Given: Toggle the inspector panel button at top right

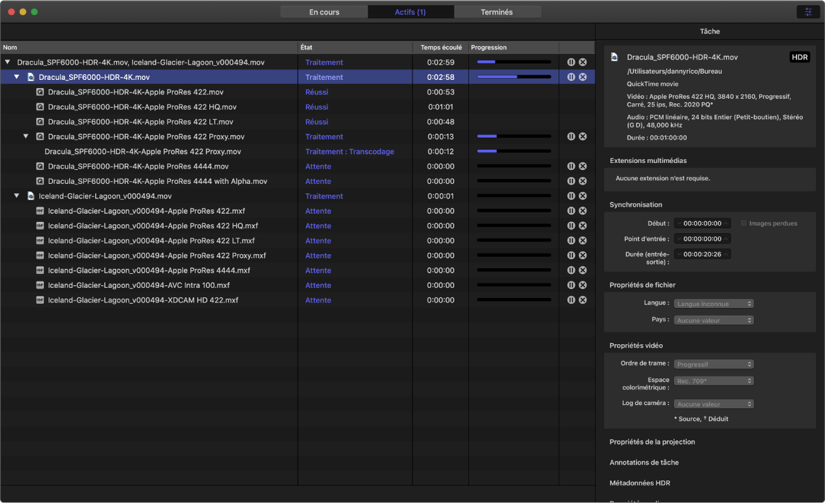Looking at the screenshot, I should (x=808, y=12).
